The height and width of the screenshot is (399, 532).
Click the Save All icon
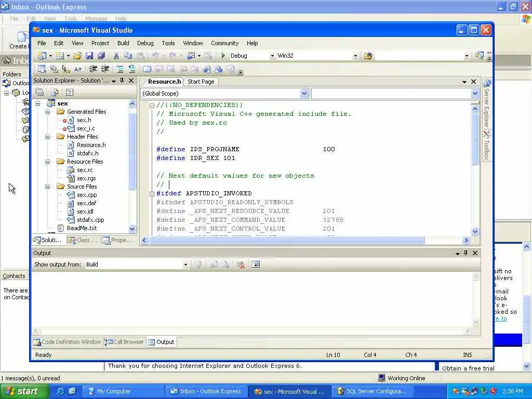[x=101, y=56]
